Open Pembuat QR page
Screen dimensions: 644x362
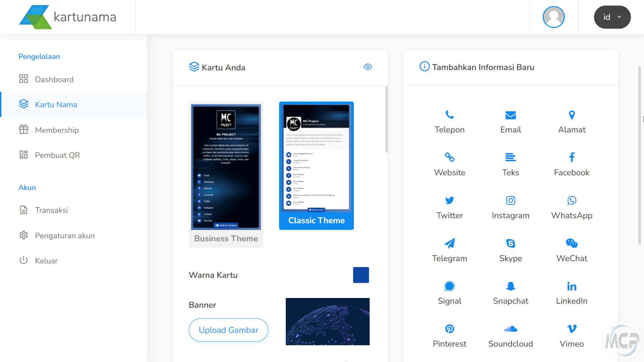[x=57, y=155]
